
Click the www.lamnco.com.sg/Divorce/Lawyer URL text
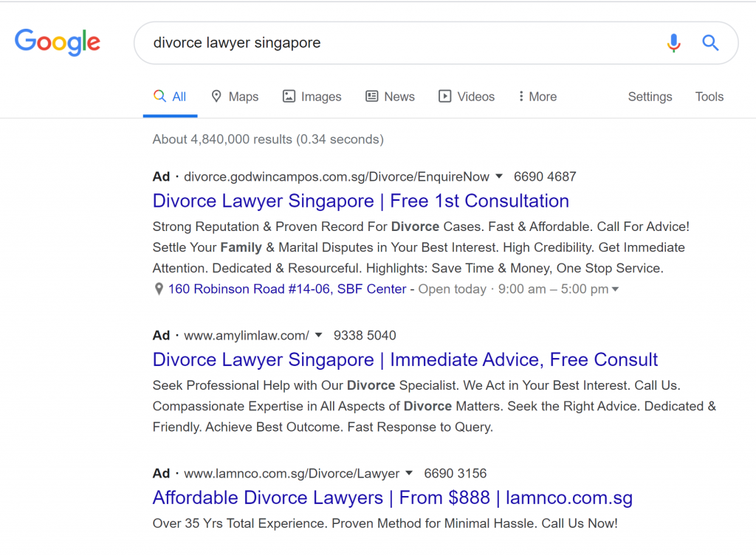pyautogui.click(x=292, y=474)
